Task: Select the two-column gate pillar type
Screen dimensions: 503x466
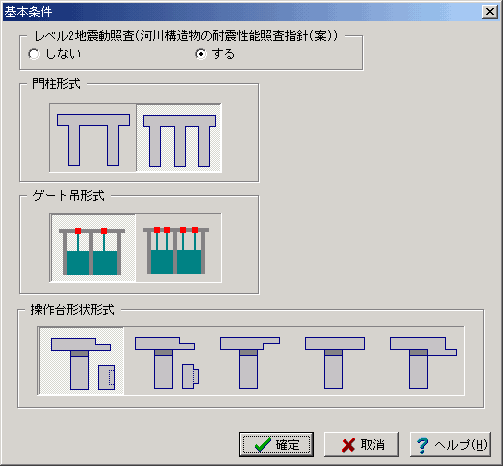Action: pyautogui.click(x=93, y=138)
